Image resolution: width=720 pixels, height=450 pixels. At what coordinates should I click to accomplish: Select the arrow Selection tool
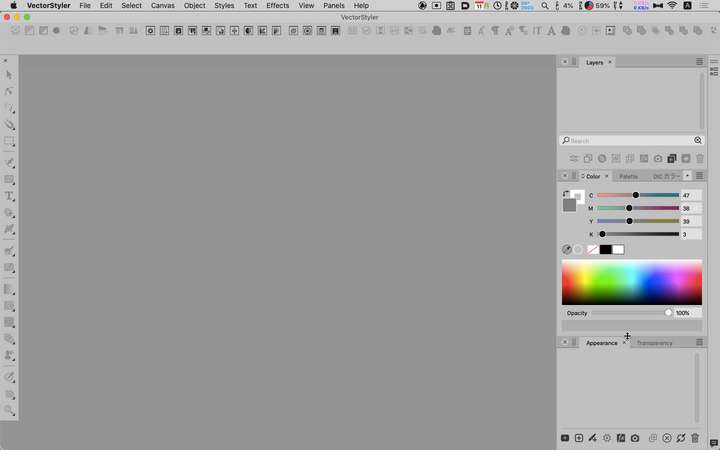coord(9,75)
